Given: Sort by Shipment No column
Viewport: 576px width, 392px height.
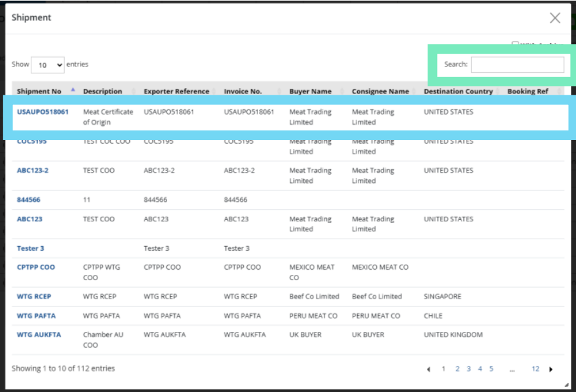Looking at the screenshot, I should (x=39, y=91).
